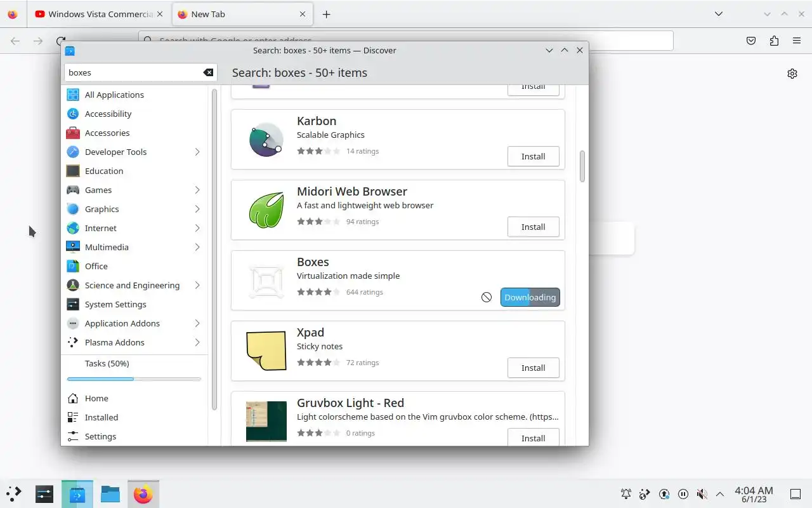The width and height of the screenshot is (812, 508).
Task: Switch to the New Tab tab
Action: 242,14
